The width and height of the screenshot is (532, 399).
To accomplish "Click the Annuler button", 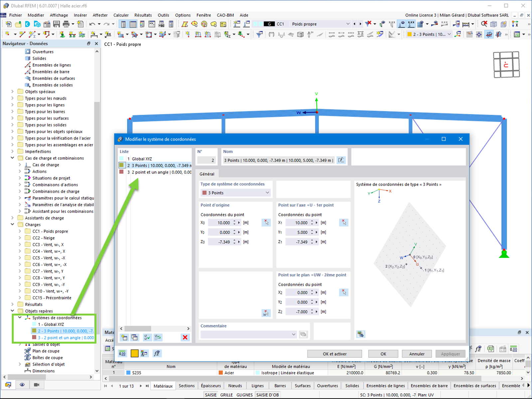I will 417,354.
